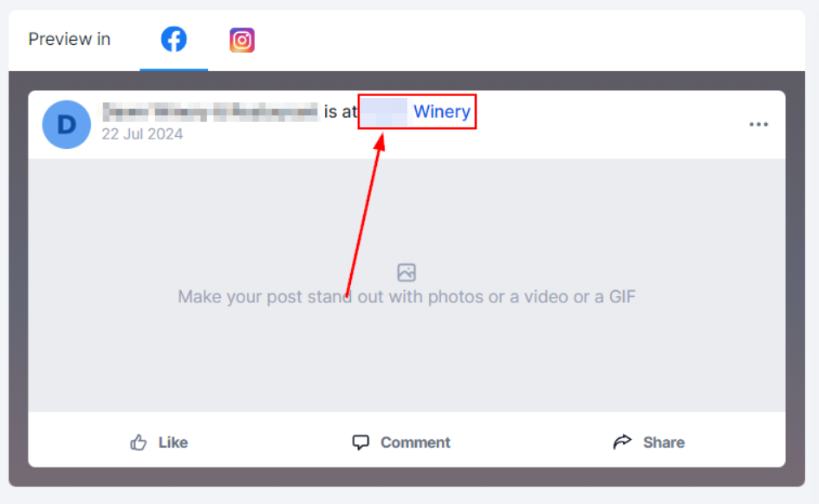Click the Comment label
819x504 pixels.
coord(415,443)
